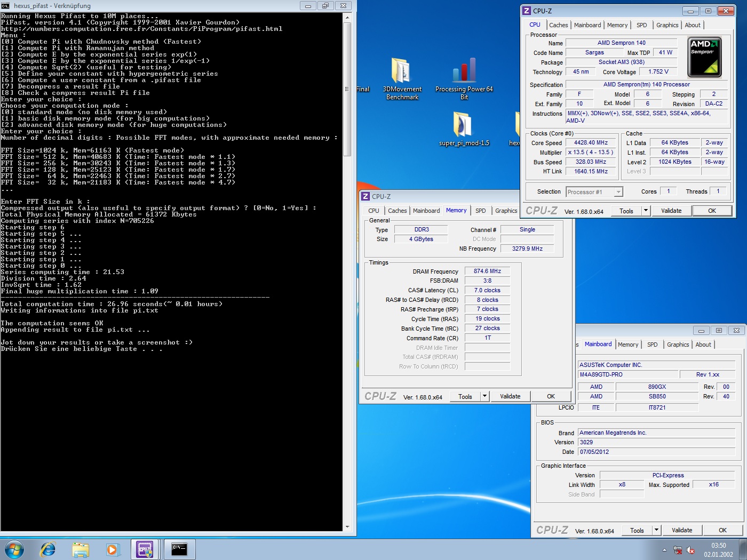Screen dimensions: 747x560
Task: Select CPU tab in Memory window
Action: [373, 211]
